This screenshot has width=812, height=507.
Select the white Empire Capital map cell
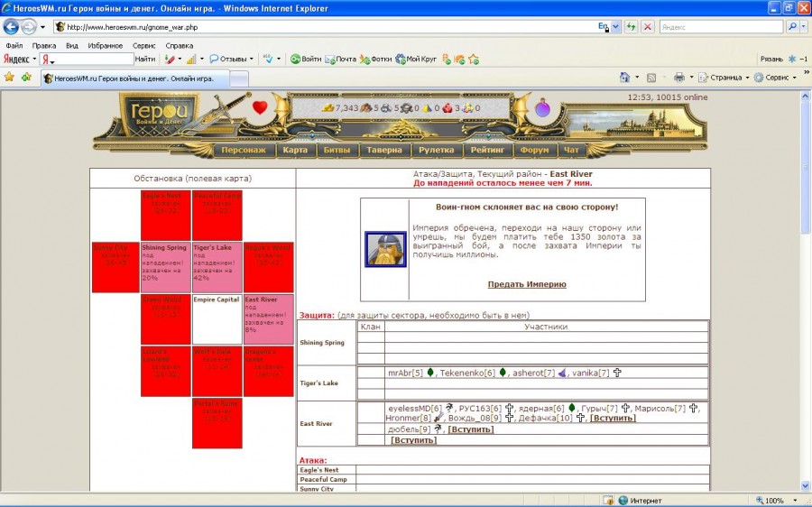click(x=217, y=319)
